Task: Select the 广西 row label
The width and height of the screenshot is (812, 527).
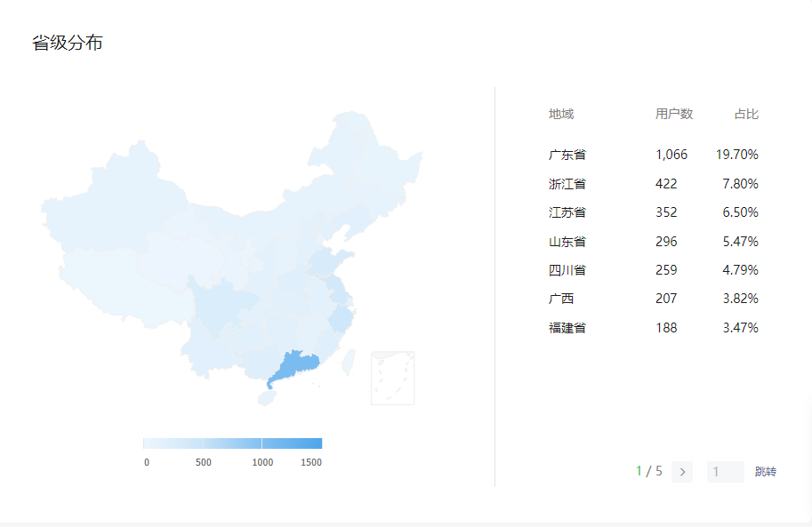Action: [561, 299]
